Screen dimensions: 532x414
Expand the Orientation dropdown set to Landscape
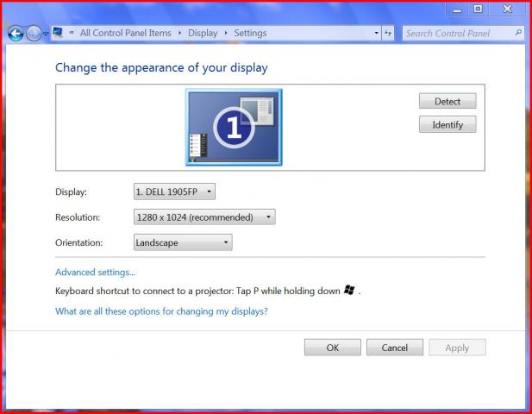(x=183, y=242)
